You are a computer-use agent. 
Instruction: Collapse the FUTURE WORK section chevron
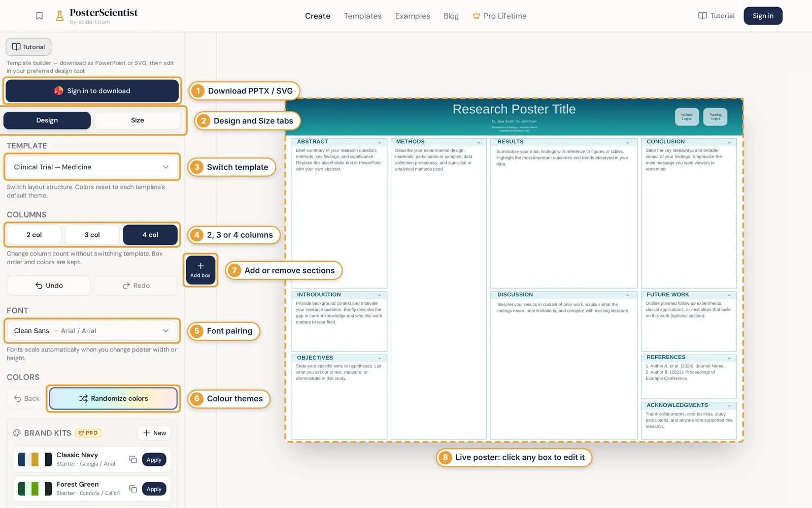point(729,295)
